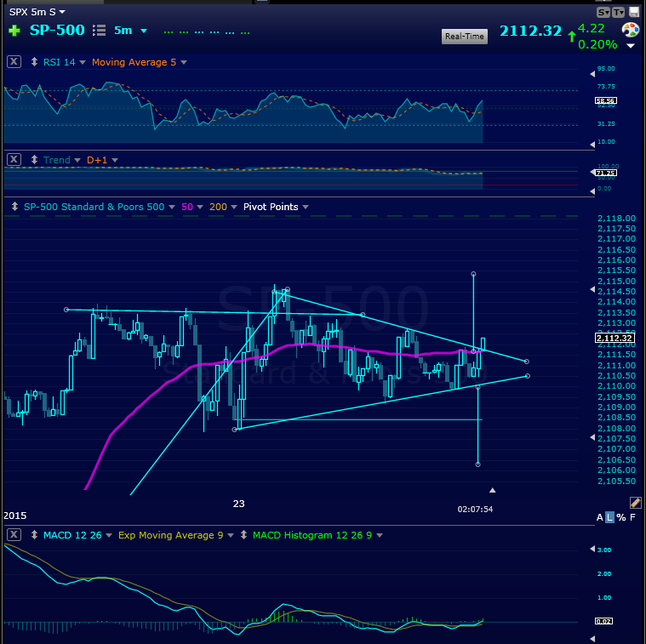Screen dimensions: 646x644
Task: Click the time cursor triangle above 02:07:54
Action: tap(492, 490)
